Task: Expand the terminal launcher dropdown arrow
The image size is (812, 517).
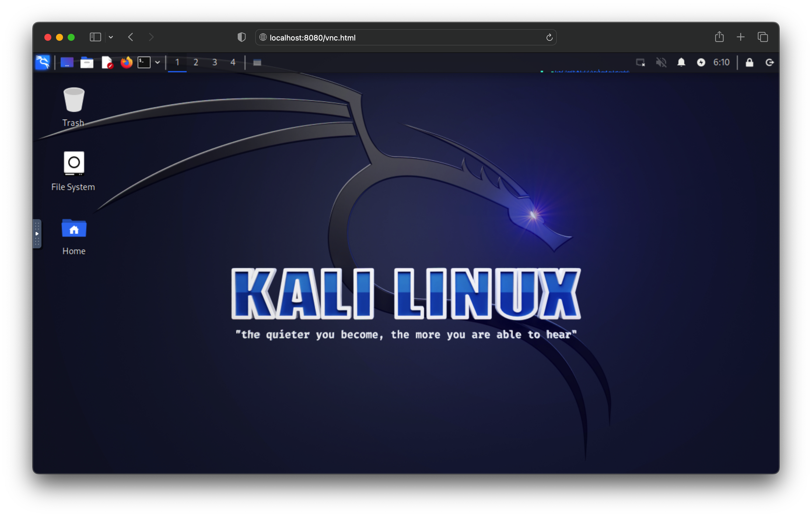Action: click(157, 62)
